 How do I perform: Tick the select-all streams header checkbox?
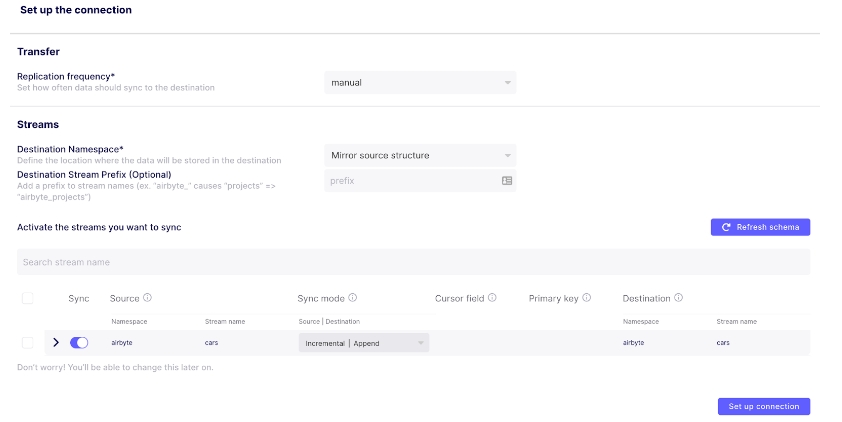27,298
